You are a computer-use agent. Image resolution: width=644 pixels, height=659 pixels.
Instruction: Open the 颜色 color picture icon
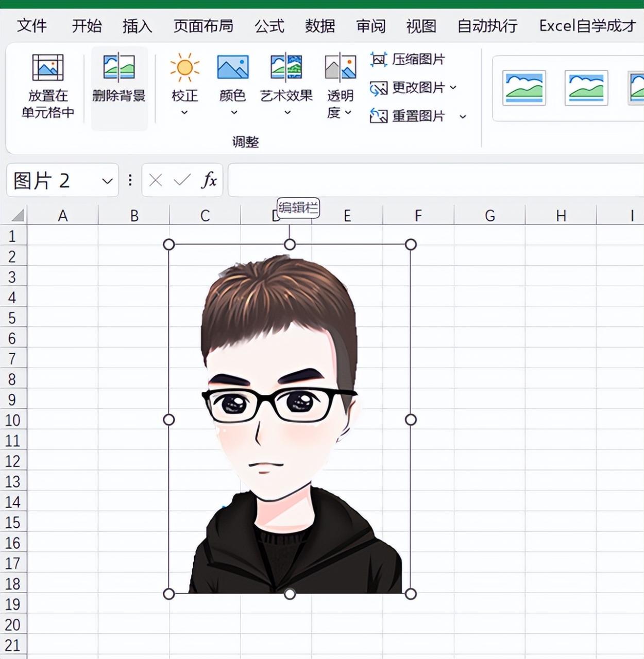[233, 67]
